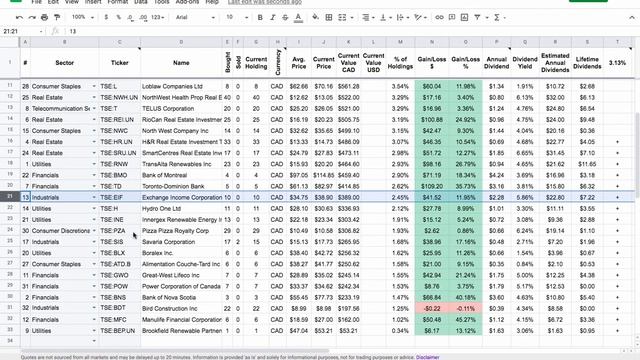The height and width of the screenshot is (360, 640).
Task: Select the Paint format tool
Action: click(x=57, y=18)
